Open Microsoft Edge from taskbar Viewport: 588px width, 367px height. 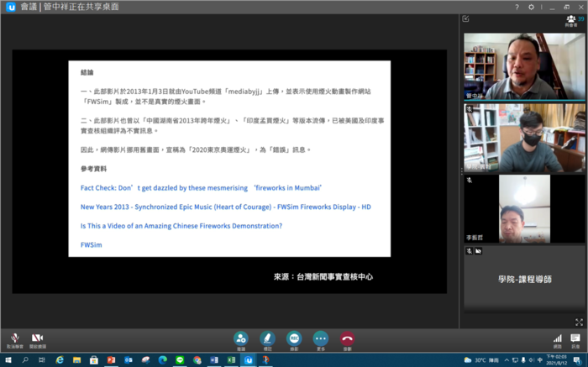point(163,360)
